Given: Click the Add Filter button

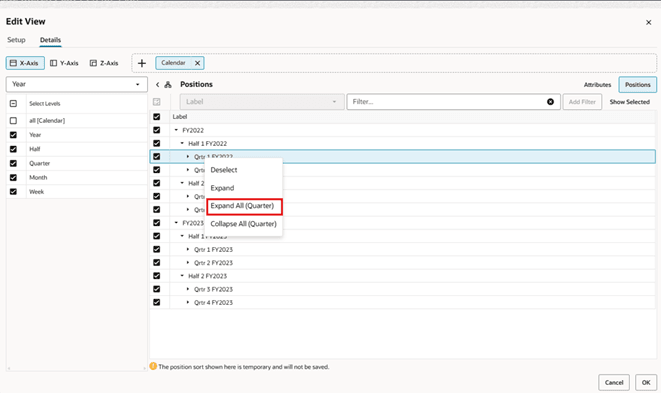Looking at the screenshot, I should [x=582, y=102].
